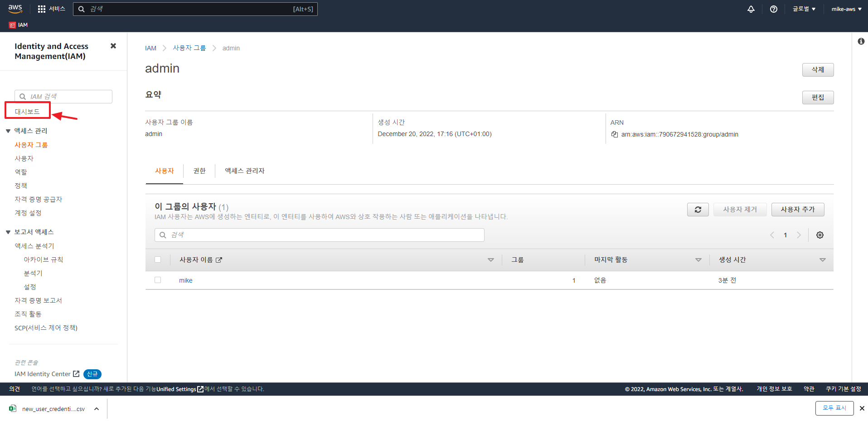The width and height of the screenshot is (868, 421).
Task: Open 액세스 분석기 in the sidebar
Action: (x=34, y=246)
